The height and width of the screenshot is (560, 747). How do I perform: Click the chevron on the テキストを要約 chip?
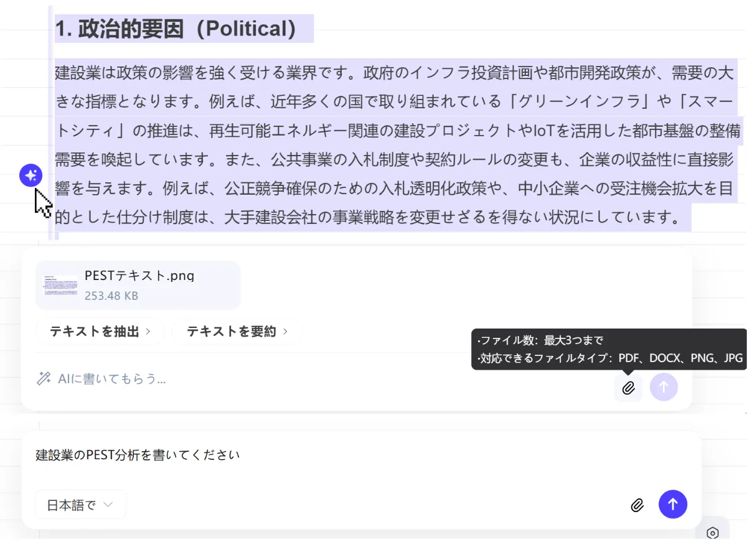[286, 332]
